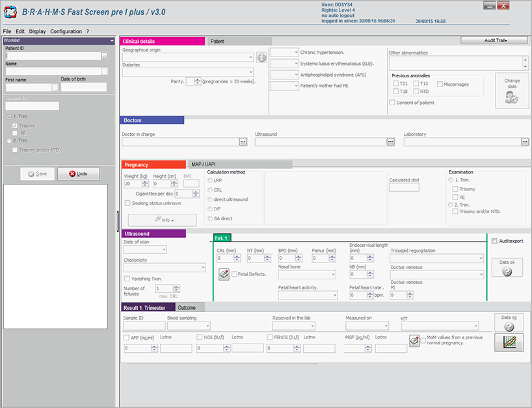Check Smoking status unknown
Screen dimensions: 532x408
click(127, 203)
